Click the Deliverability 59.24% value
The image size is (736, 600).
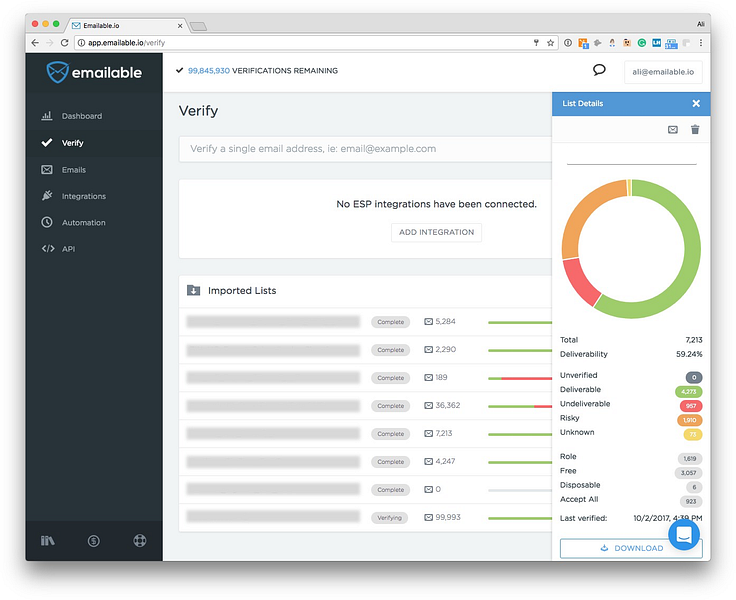(x=689, y=354)
